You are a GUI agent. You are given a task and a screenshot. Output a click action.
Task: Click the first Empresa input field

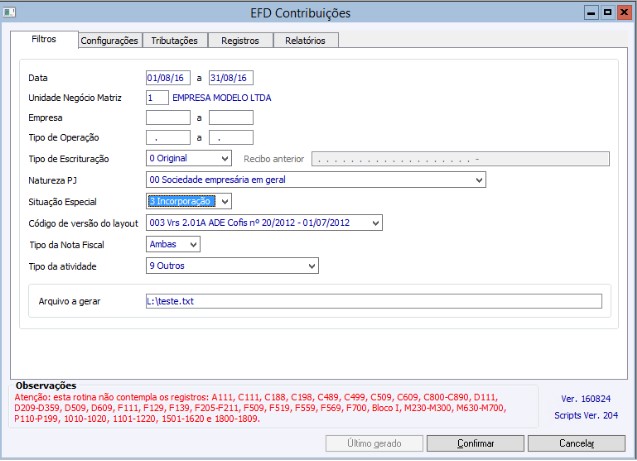[x=168, y=117]
